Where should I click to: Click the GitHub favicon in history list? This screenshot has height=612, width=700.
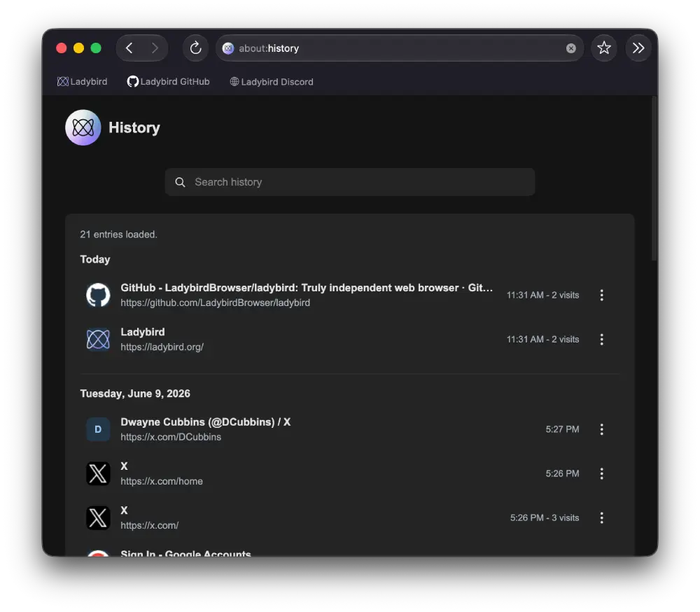(x=98, y=295)
